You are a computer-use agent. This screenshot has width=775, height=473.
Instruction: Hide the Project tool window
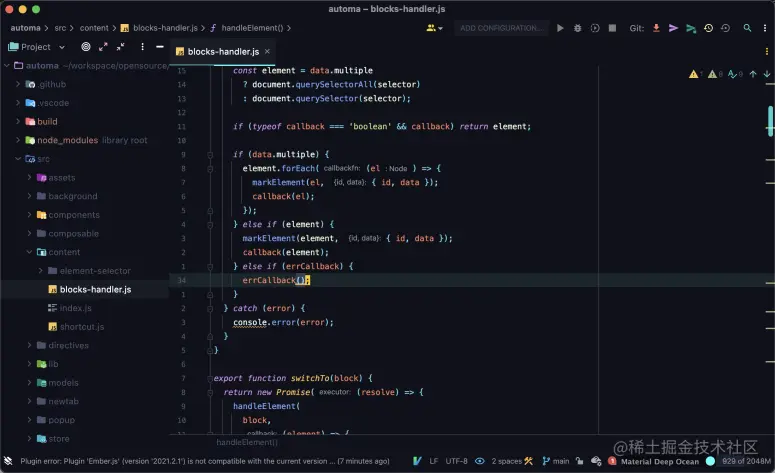click(160, 46)
